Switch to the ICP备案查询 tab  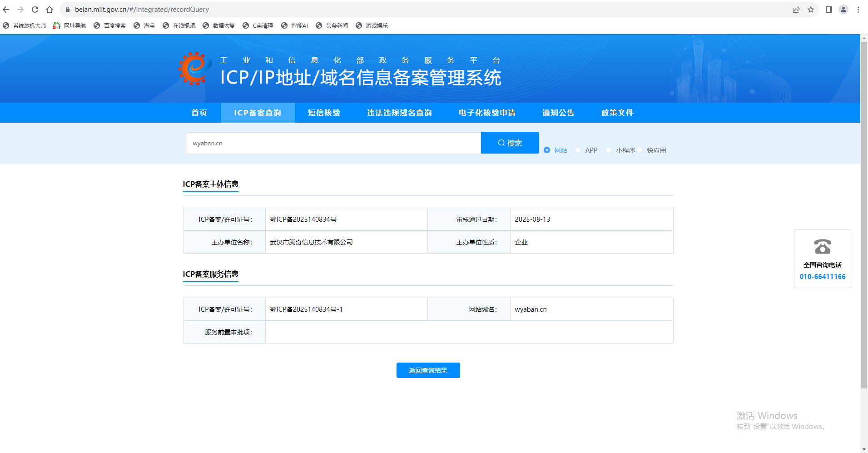tap(258, 113)
